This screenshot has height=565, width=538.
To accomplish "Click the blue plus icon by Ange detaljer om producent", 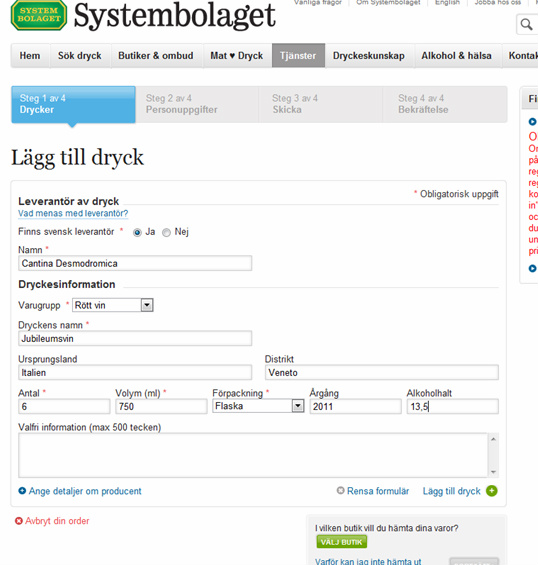I will point(22,491).
